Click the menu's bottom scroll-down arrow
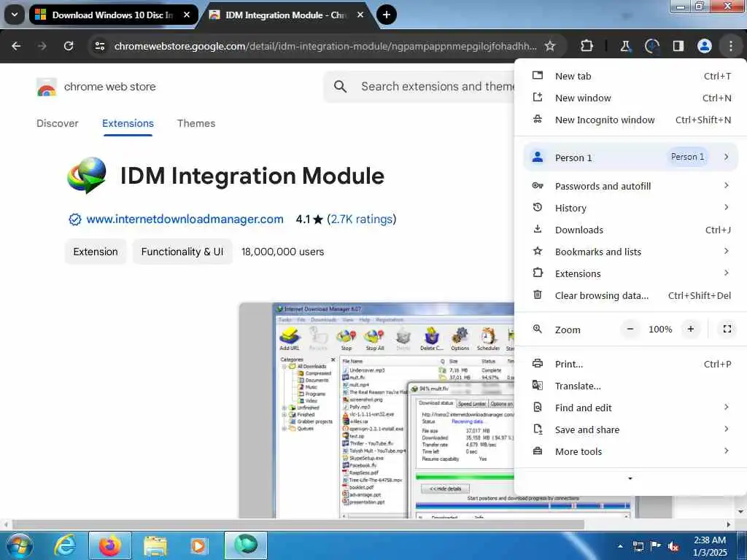This screenshot has height=560, width=747. tap(630, 478)
